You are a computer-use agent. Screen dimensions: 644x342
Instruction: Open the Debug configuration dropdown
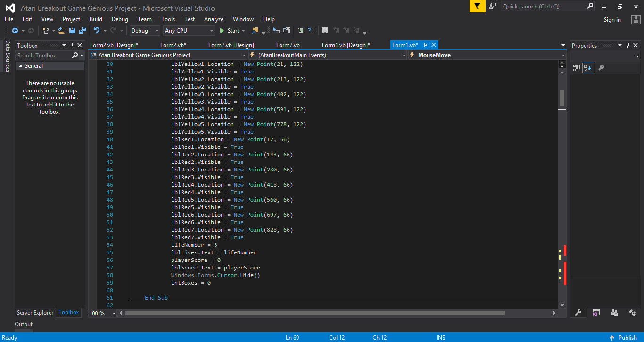(x=146, y=31)
